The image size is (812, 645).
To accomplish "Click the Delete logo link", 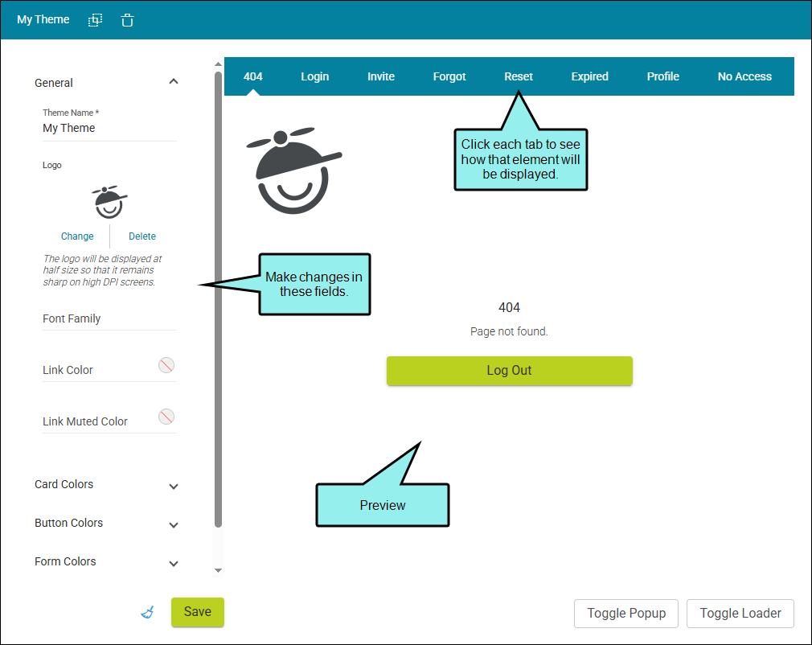I will (x=141, y=236).
